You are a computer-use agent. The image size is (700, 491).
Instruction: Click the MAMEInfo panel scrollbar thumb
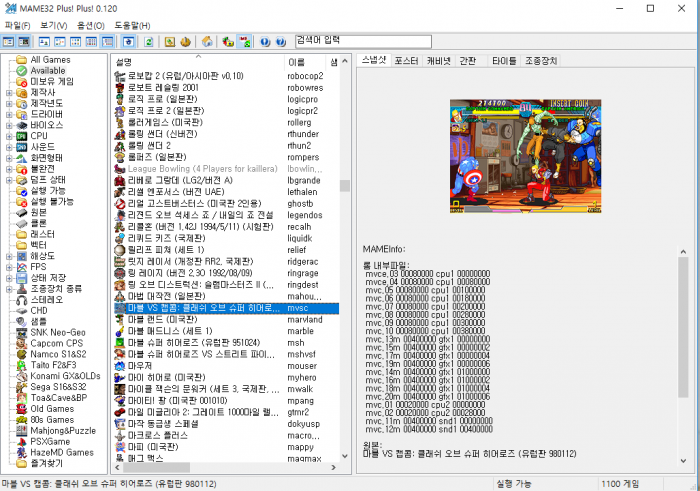tap(683, 327)
